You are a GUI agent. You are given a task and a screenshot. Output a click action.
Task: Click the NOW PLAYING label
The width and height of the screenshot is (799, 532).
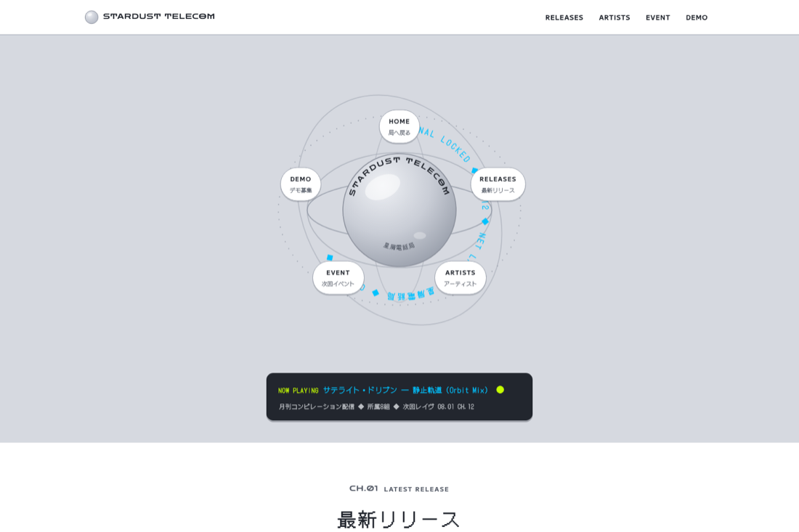[x=298, y=390]
